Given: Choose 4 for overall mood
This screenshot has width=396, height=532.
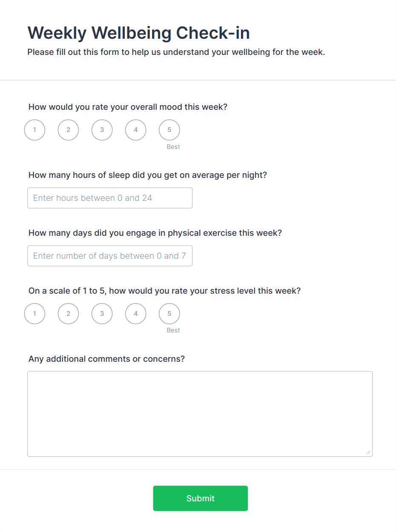Looking at the screenshot, I should point(135,130).
